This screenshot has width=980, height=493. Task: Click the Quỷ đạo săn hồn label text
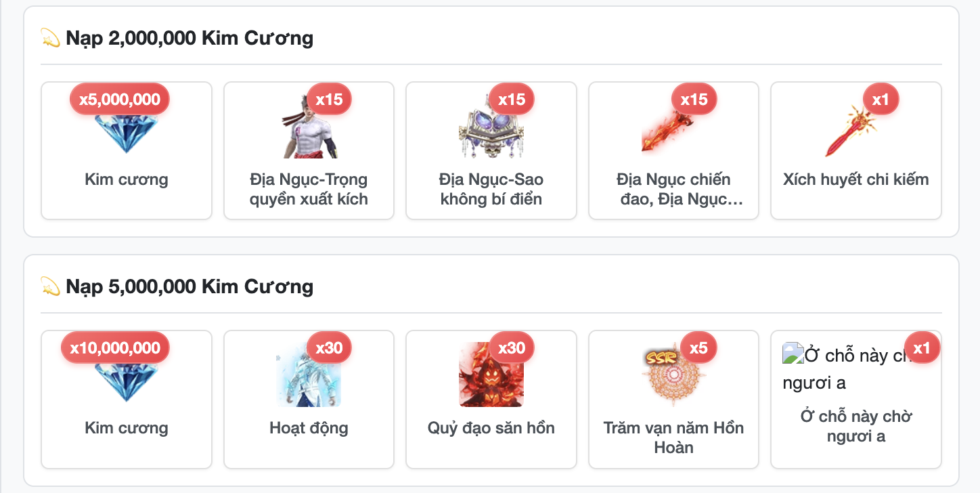coord(491,428)
